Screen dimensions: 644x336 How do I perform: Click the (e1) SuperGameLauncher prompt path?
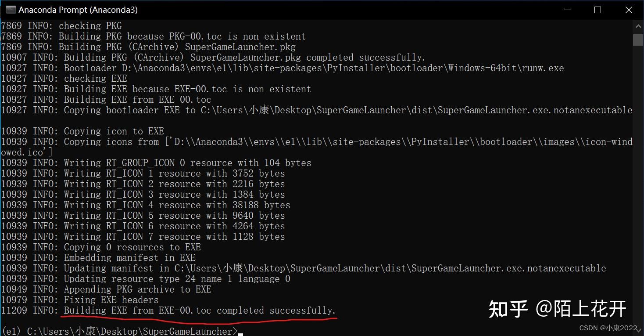(x=119, y=331)
